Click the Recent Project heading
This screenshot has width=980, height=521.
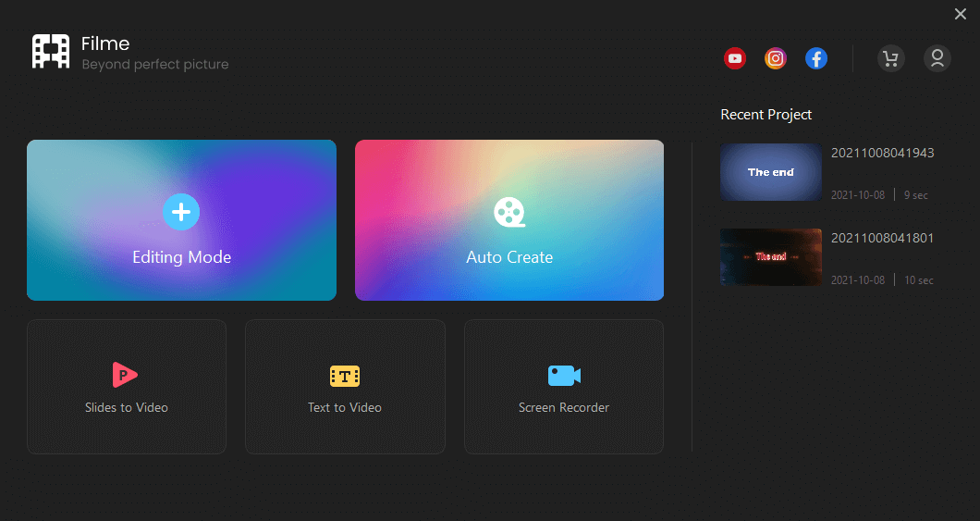point(766,115)
